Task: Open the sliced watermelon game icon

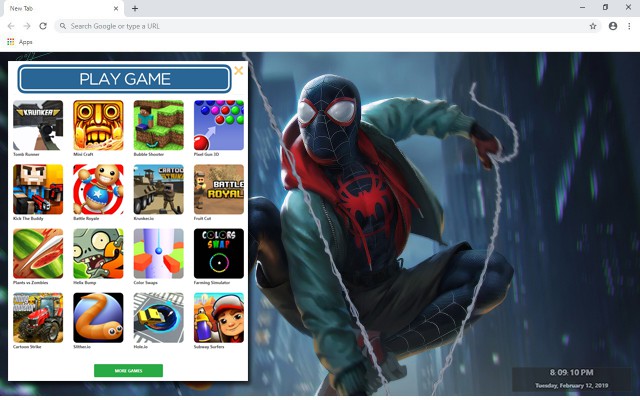Action: pos(38,253)
